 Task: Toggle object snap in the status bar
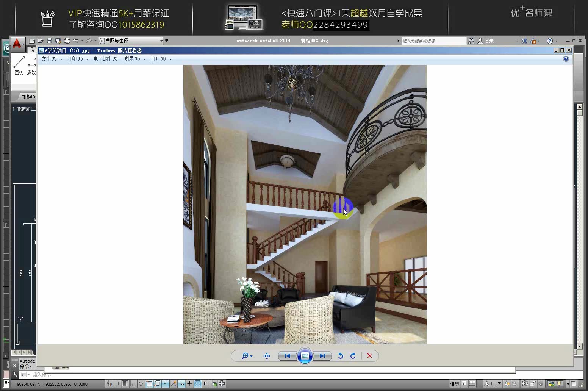tap(149, 383)
